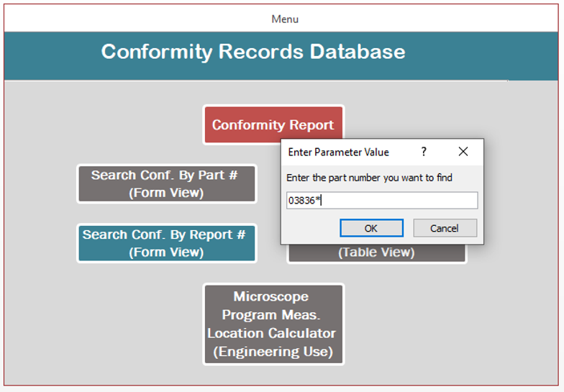
Task: Click Search Conf. By Part # button
Action: 166,183
